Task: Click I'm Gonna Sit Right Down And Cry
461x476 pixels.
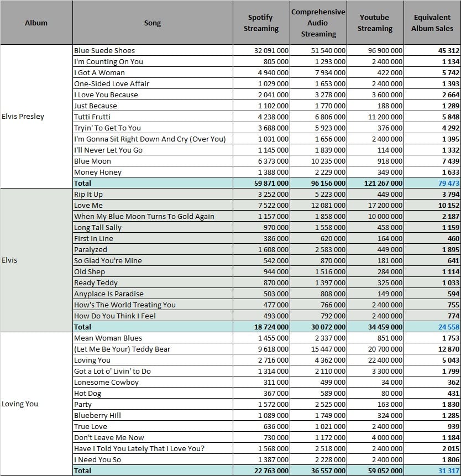Action: 153,139
